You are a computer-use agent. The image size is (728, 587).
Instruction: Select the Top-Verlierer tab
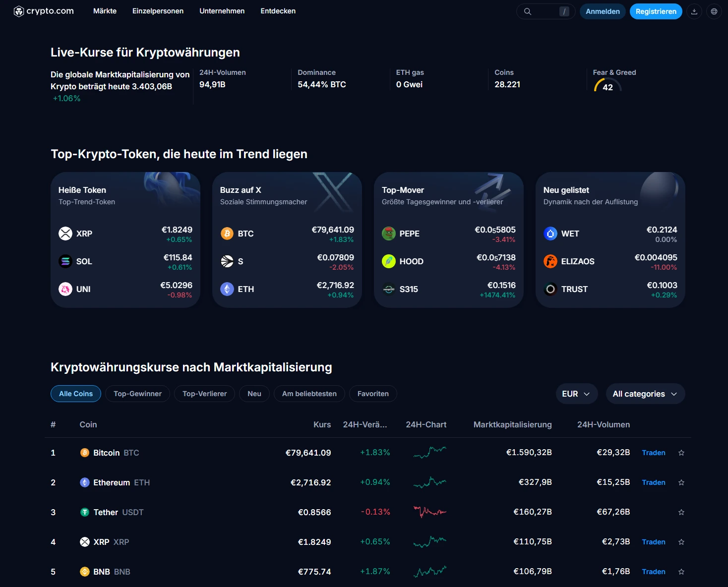click(x=205, y=394)
